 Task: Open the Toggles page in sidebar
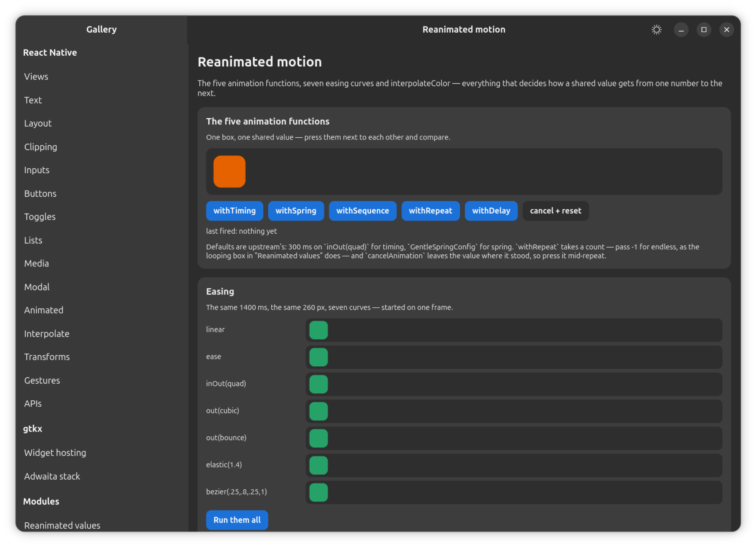click(40, 217)
